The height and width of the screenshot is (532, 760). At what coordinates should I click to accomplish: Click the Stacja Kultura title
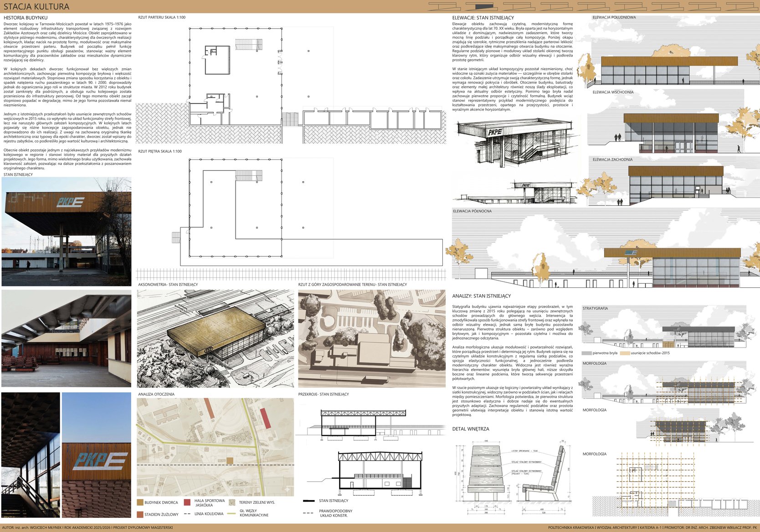36,6
